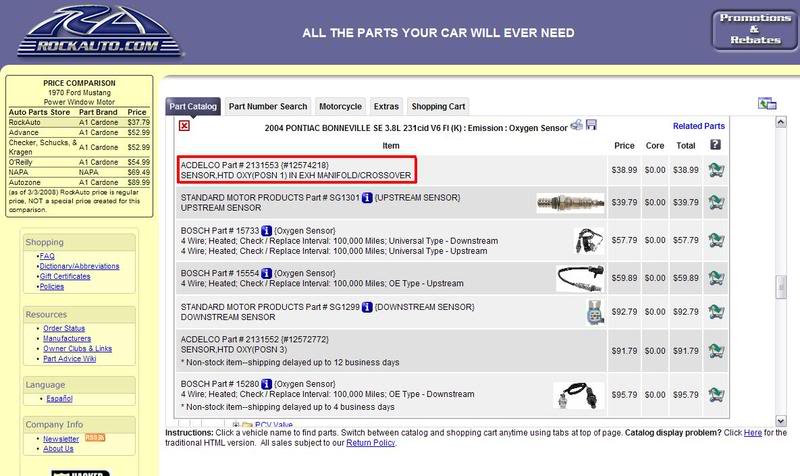Open the Related Parts link

pos(698,126)
